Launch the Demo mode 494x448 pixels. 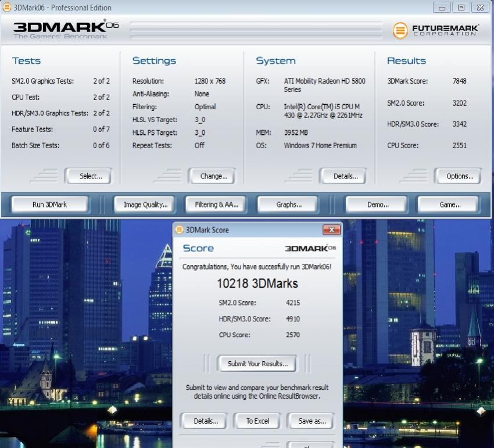tap(377, 205)
